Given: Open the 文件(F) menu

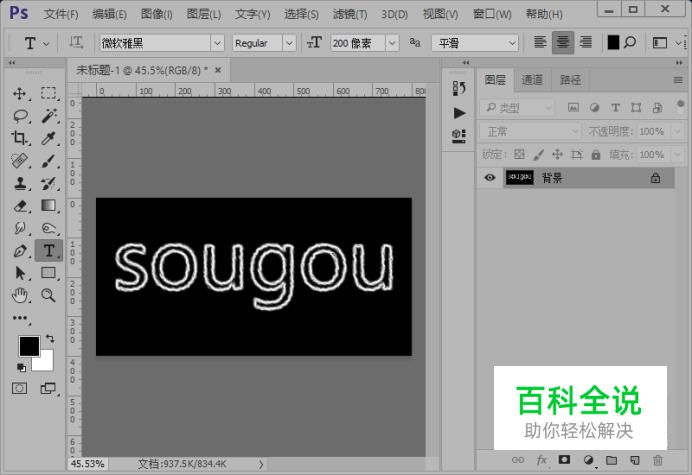Looking at the screenshot, I should 60,14.
